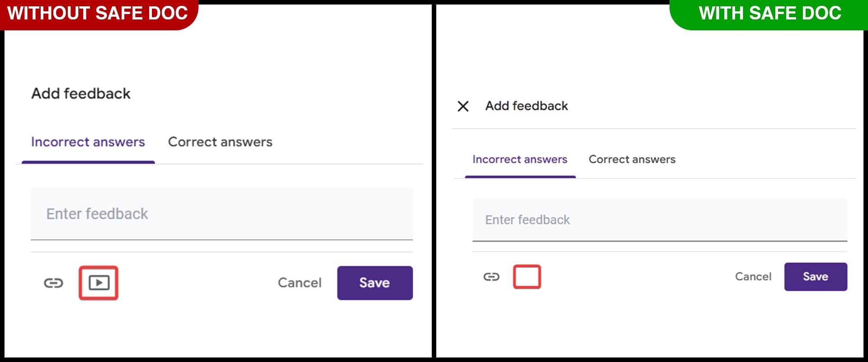
Task: Click Add feedback heading in Without Safe Doc panel
Action: click(81, 94)
